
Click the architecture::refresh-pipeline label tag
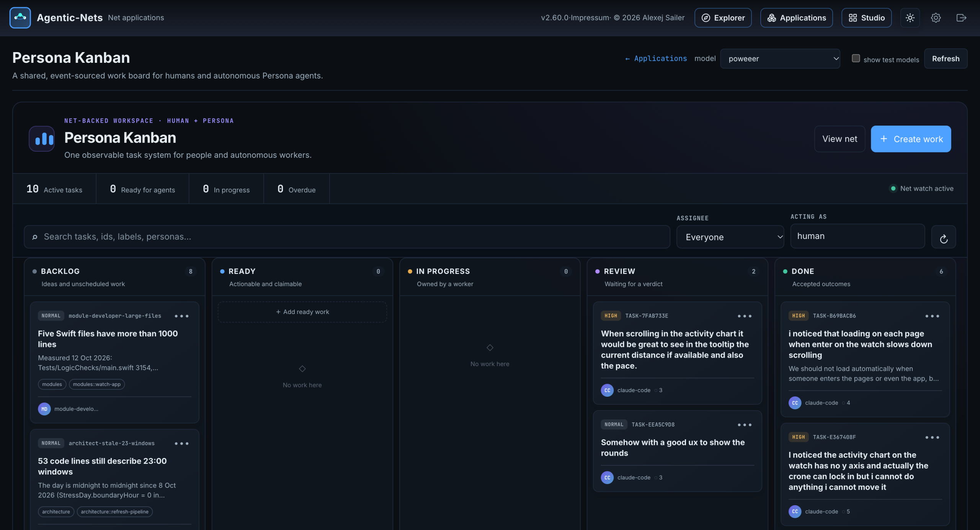click(114, 512)
